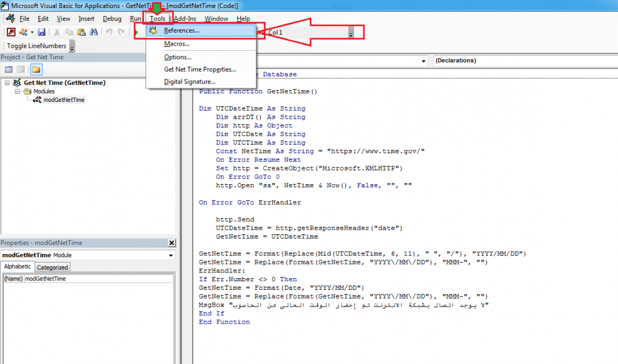Screen dimensions: 618x364
Task: Click the http.Send code line
Action: click(x=235, y=219)
